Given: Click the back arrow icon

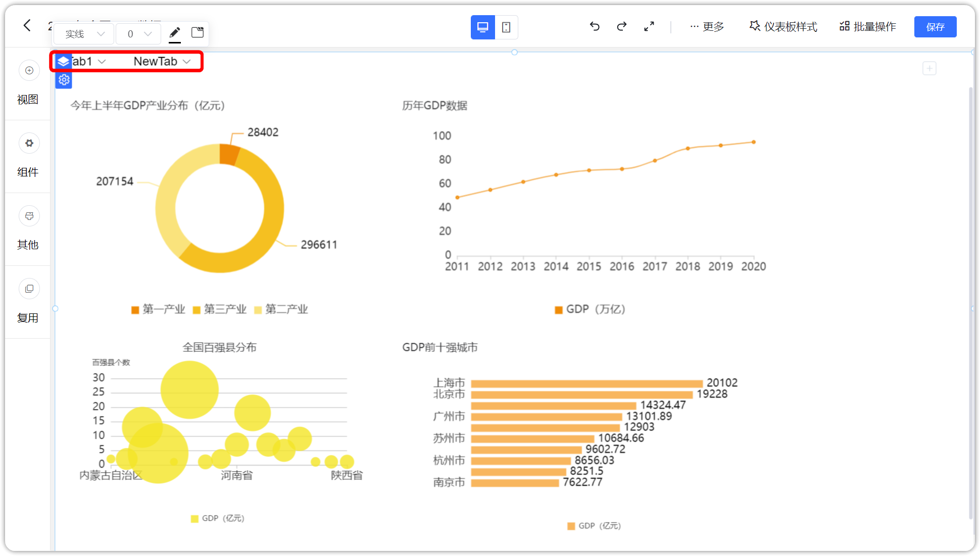Looking at the screenshot, I should click(27, 25).
